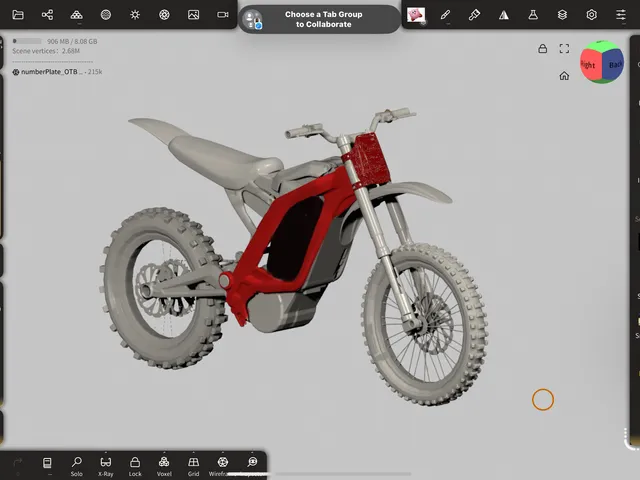640x480 pixels.
Task: Open the Topology menu
Action: [x=76, y=15]
